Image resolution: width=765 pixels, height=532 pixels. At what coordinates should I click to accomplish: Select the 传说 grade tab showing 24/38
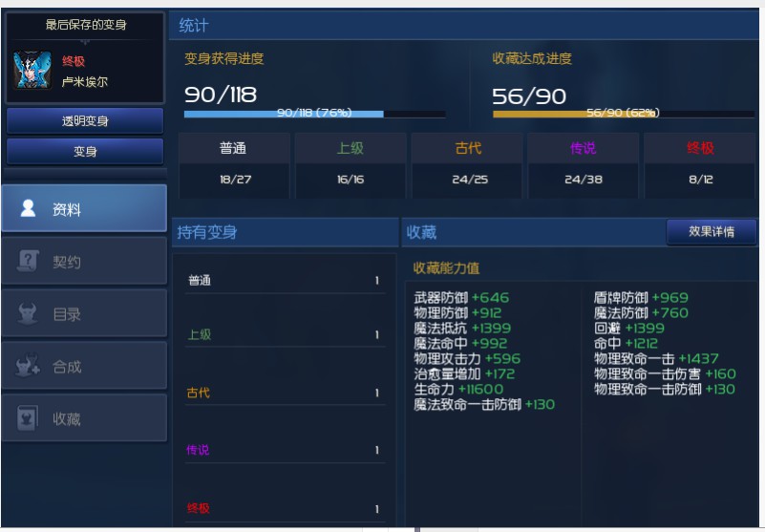point(583,164)
